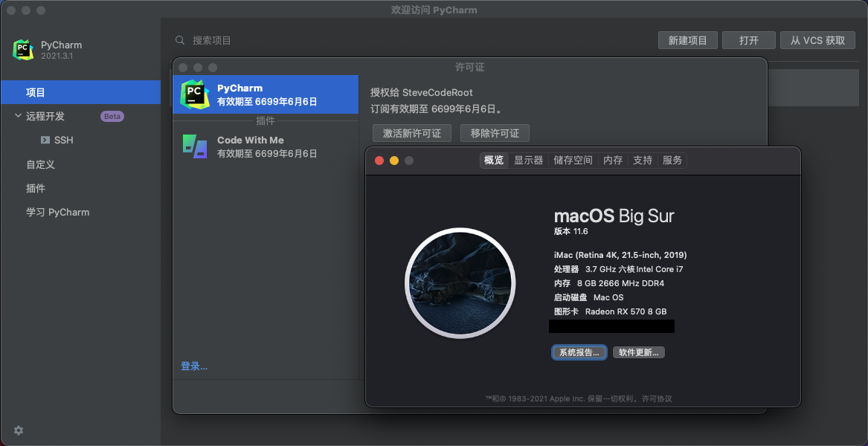Select the SSH entry
This screenshot has width=868, height=446.
click(64, 140)
